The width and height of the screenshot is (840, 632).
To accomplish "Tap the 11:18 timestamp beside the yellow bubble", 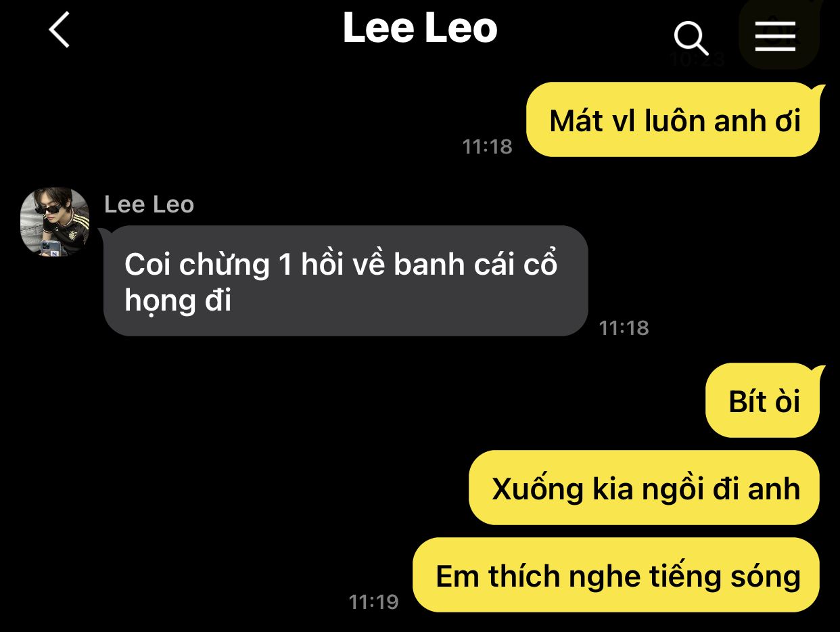I will tap(487, 146).
